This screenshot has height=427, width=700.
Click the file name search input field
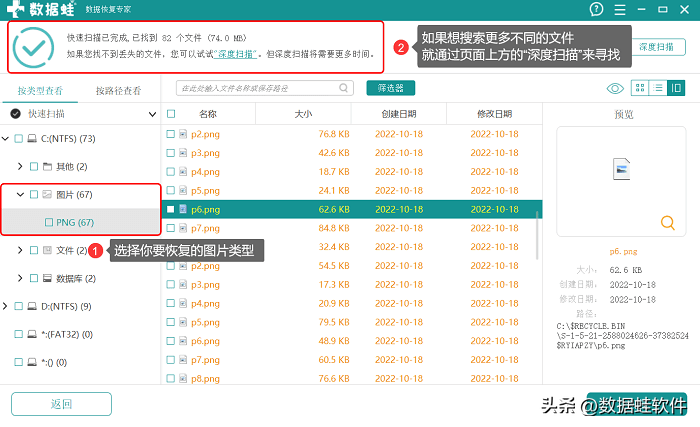click(x=265, y=88)
